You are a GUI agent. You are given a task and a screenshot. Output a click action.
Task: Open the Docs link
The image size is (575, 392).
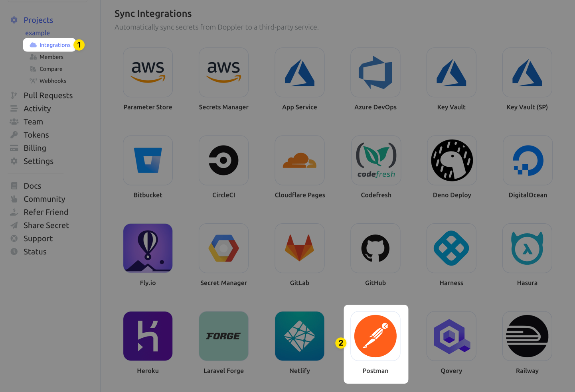tap(32, 186)
